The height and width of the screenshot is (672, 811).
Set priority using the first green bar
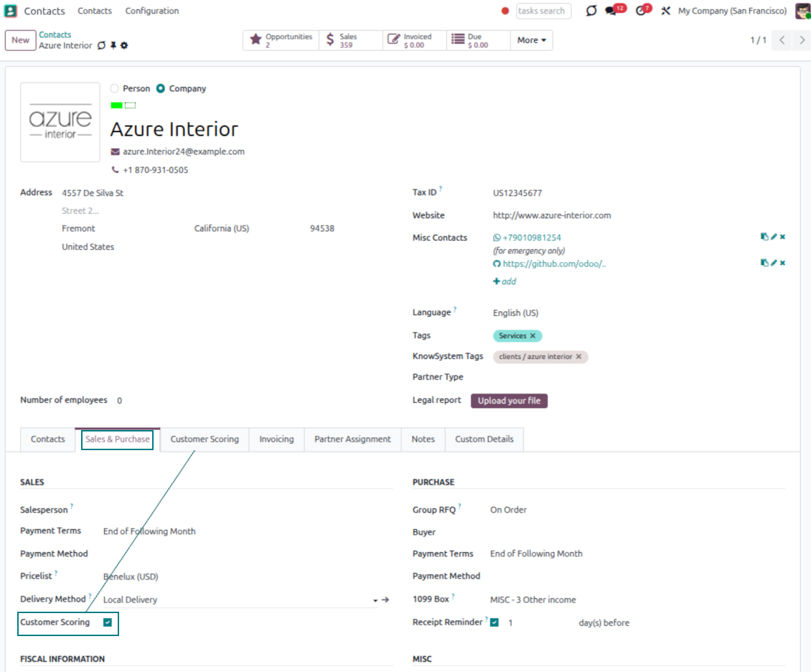(116, 106)
